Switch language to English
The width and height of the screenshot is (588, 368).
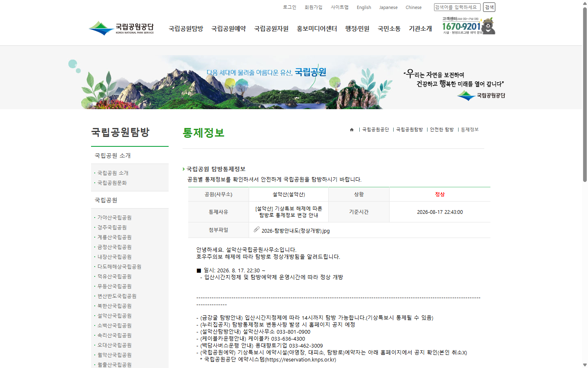pos(364,7)
